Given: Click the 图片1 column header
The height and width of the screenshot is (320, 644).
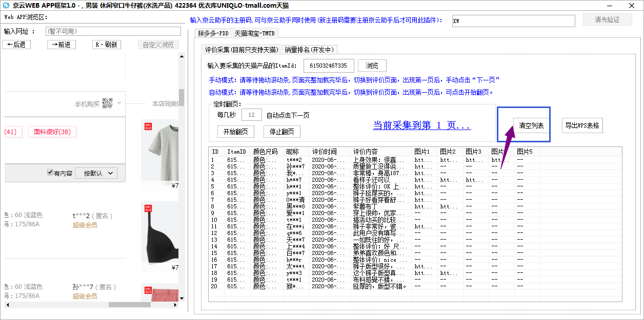Looking at the screenshot, I should (425, 152).
